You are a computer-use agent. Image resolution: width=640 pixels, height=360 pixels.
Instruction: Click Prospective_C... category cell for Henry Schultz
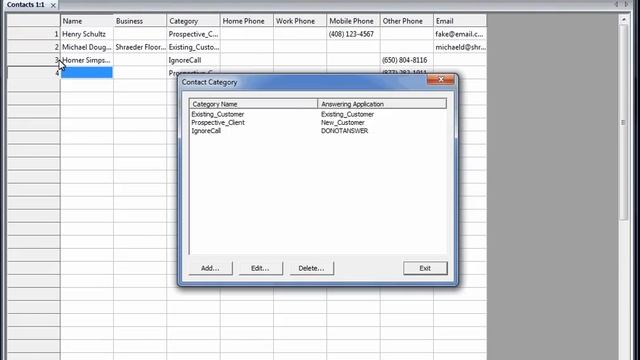193,34
